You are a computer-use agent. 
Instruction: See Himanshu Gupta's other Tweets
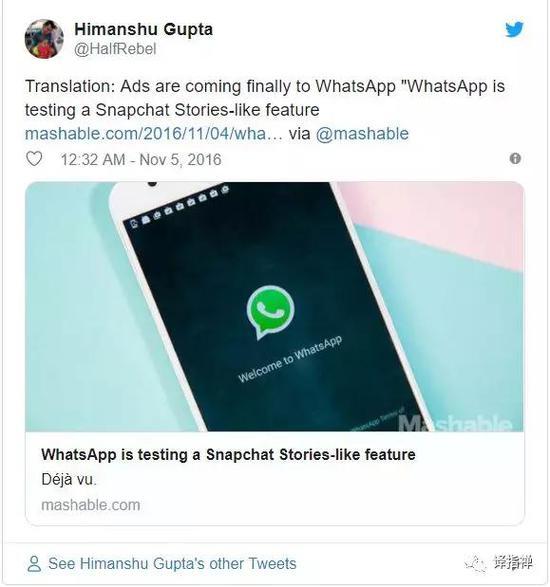coord(172,563)
